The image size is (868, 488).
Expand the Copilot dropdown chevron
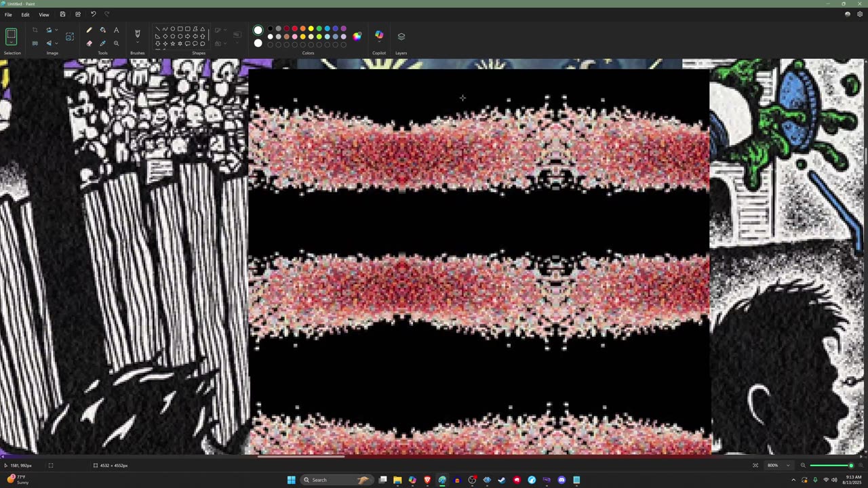point(379,42)
